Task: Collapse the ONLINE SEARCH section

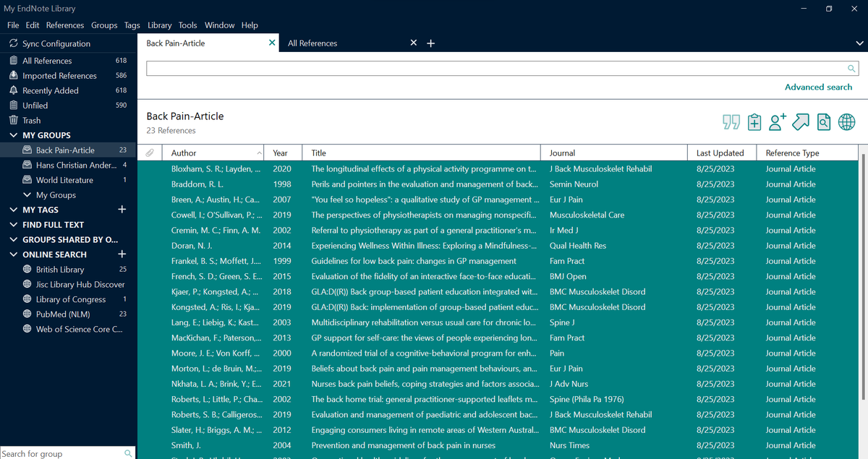Action: pos(14,254)
